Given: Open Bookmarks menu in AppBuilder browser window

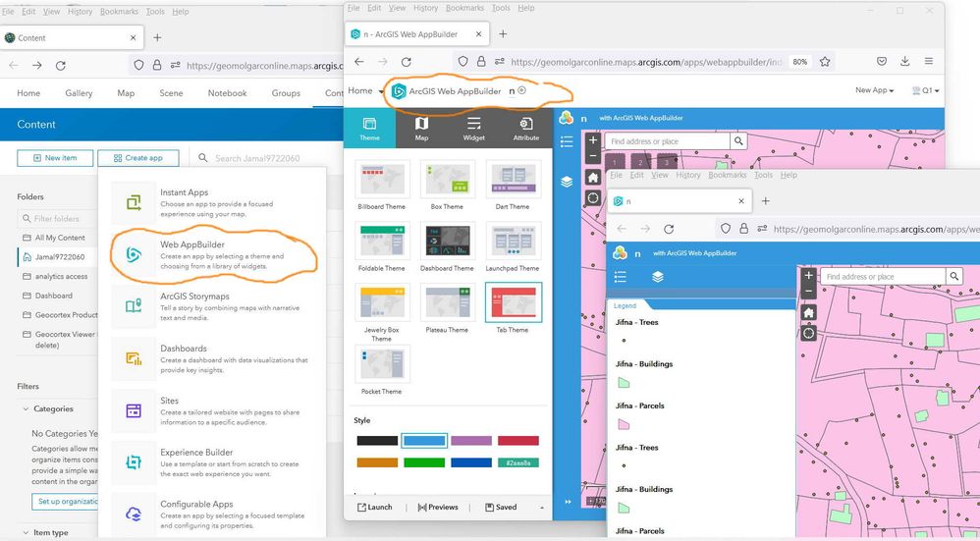Looking at the screenshot, I should pyautogui.click(x=464, y=8).
